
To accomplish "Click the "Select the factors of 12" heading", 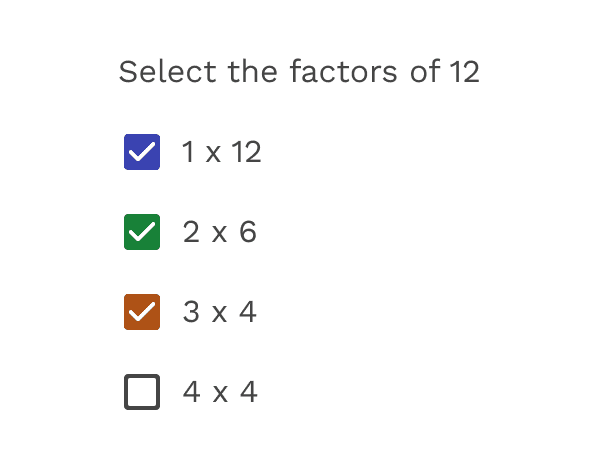I will [x=299, y=72].
